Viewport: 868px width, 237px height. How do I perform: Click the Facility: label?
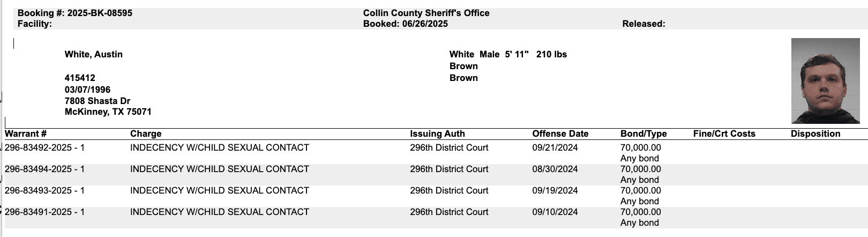point(34,24)
